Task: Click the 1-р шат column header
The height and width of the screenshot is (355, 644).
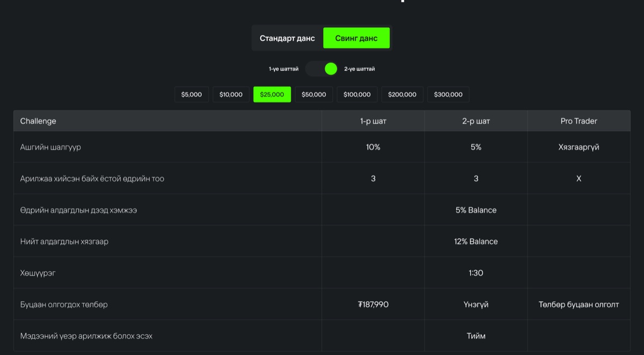Action: 373,121
